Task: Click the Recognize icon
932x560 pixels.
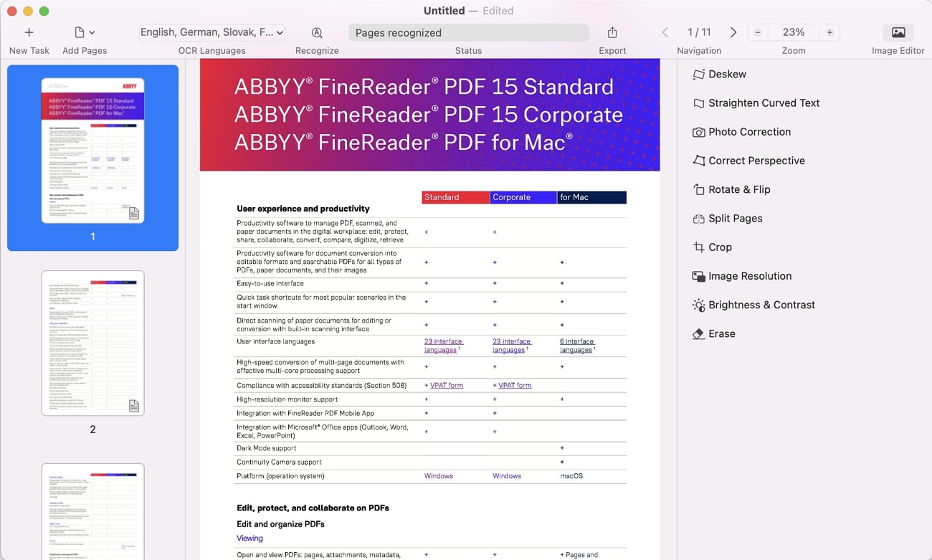Action: click(x=317, y=32)
